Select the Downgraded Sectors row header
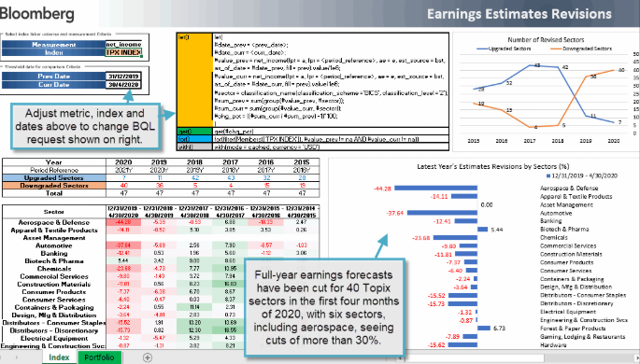The image size is (640, 364). (x=54, y=186)
